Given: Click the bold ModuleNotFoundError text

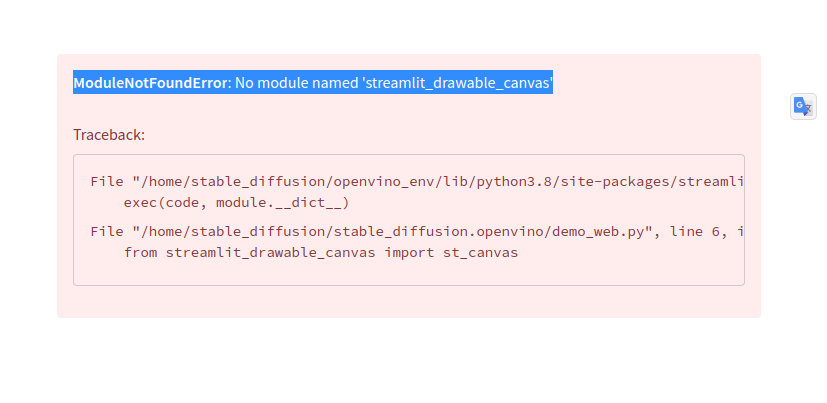Looking at the screenshot, I should 150,82.
